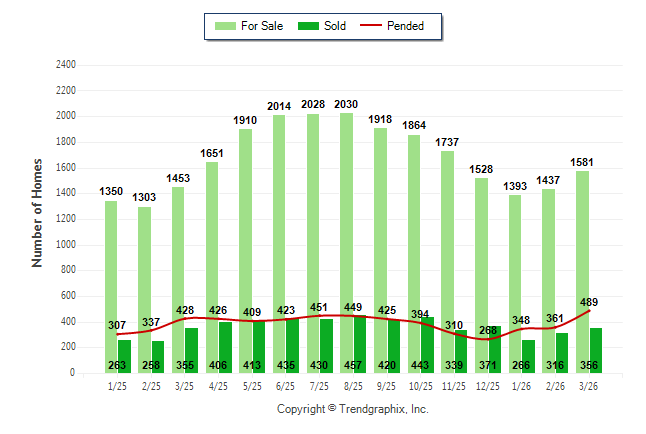Click the 2400 y-axis tick label
Screen dimensions: 646x434
pos(65,64)
